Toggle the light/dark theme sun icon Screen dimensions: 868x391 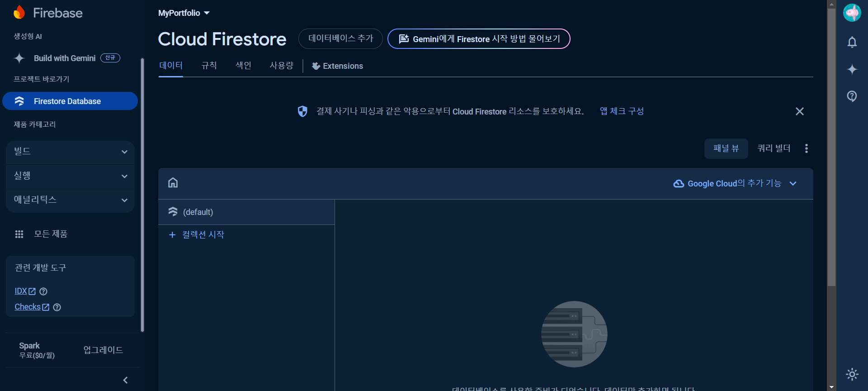(852, 374)
